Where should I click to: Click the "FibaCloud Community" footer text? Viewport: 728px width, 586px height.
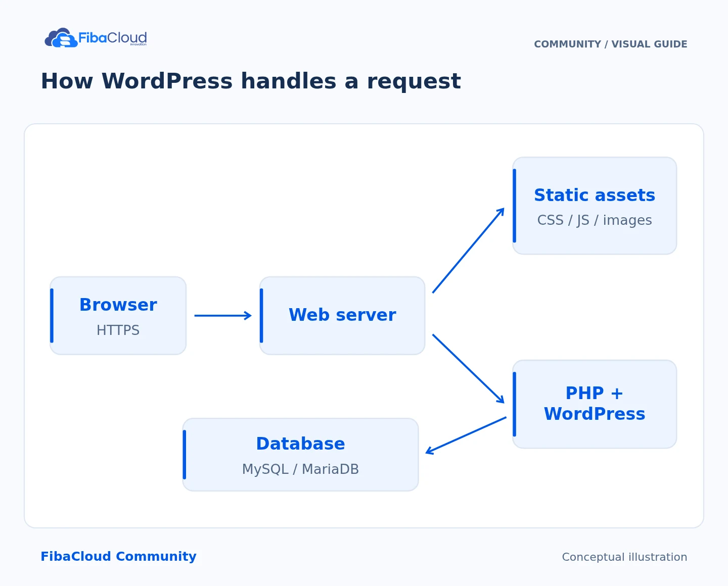click(x=118, y=557)
